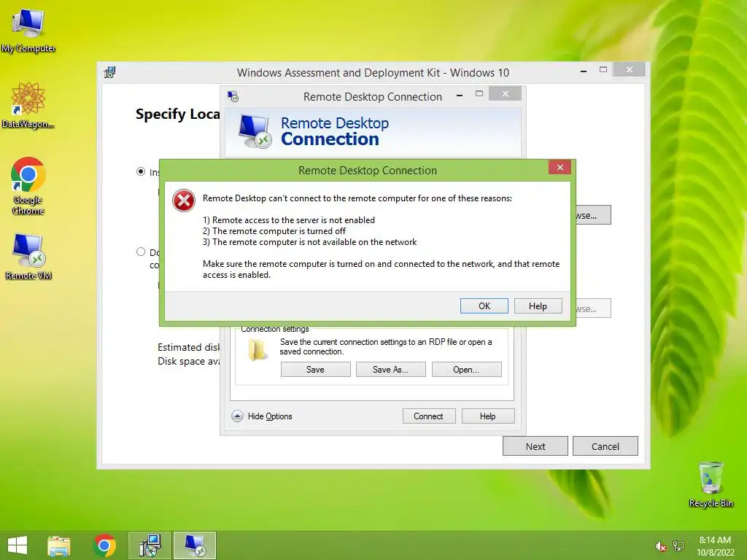Screen dimensions: 747x560
Task: Switch to the Remote Desktop taskbar item
Action: click(x=194, y=545)
